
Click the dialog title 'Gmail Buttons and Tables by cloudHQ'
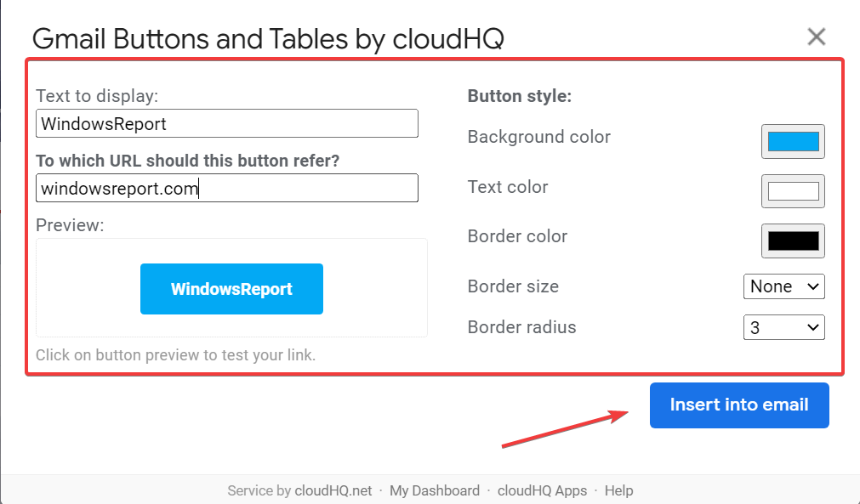(x=268, y=39)
